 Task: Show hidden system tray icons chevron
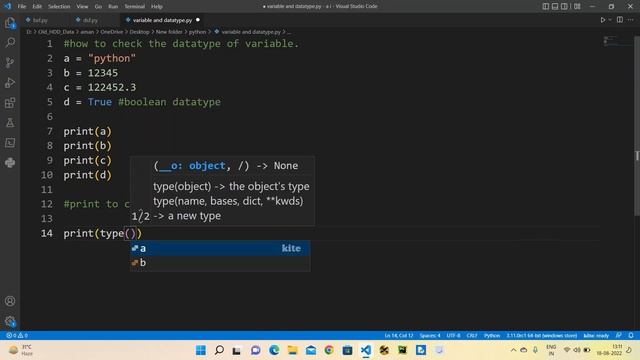(513, 350)
